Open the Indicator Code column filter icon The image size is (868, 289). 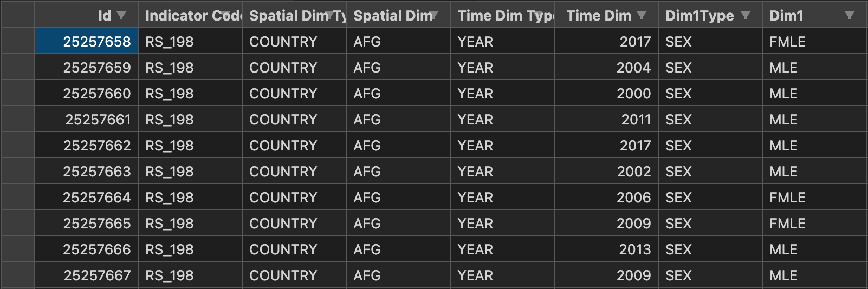click(x=225, y=15)
